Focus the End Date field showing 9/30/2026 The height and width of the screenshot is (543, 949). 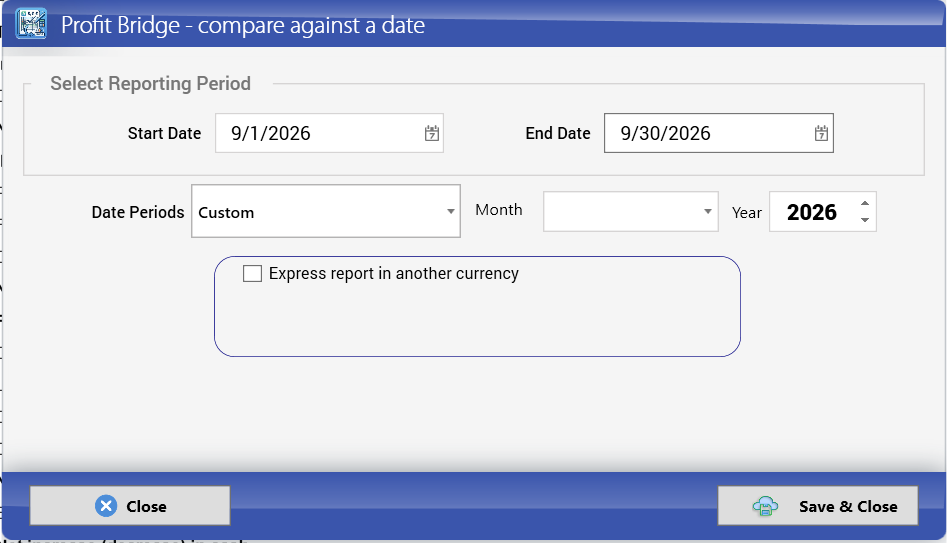pos(718,133)
